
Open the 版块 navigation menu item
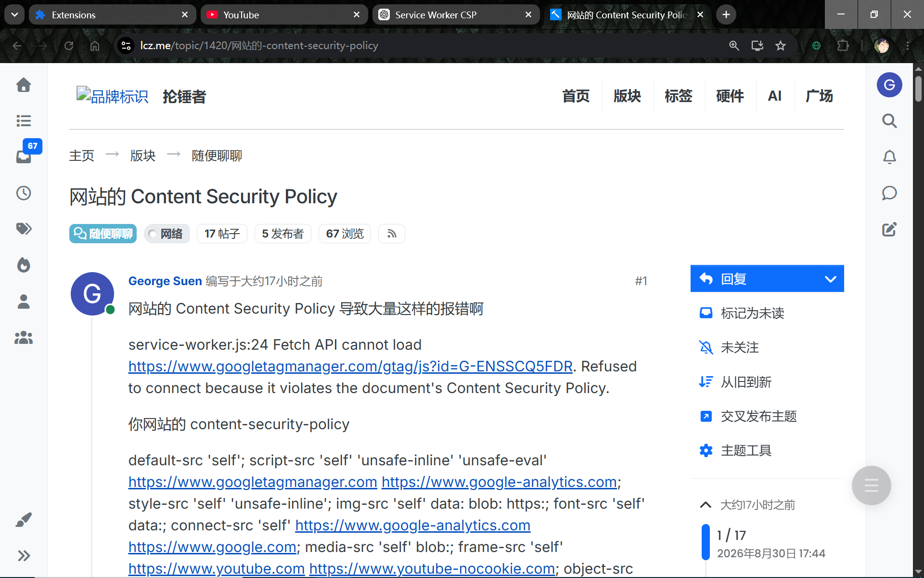click(x=628, y=96)
